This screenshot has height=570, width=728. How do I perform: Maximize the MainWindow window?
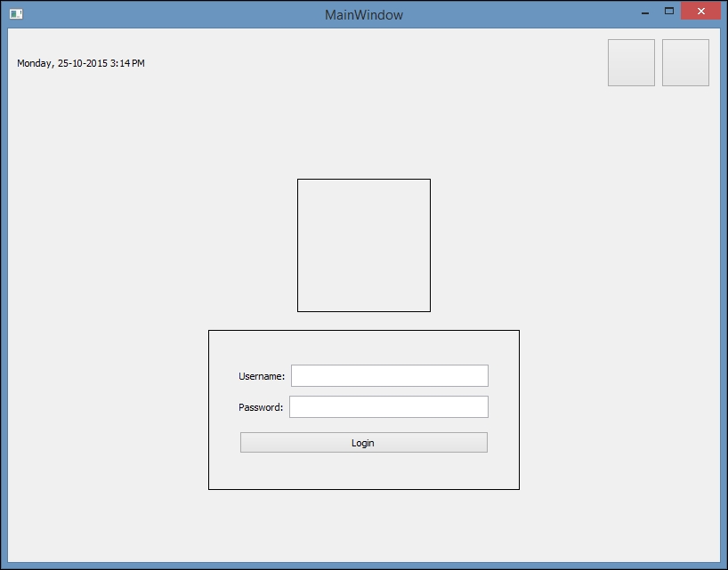669,12
